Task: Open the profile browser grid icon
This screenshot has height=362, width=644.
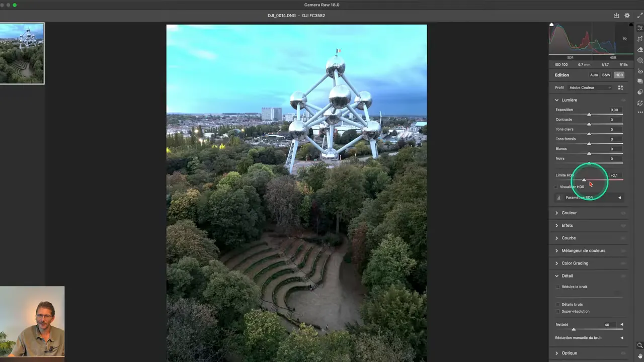Action: click(x=620, y=87)
